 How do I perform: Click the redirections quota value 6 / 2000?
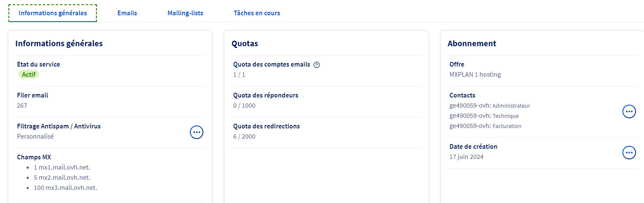click(244, 136)
